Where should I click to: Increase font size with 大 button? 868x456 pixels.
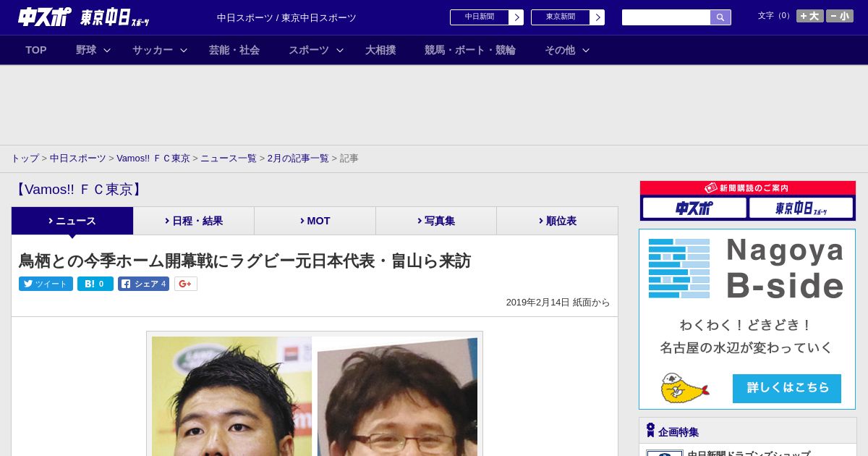tap(810, 16)
